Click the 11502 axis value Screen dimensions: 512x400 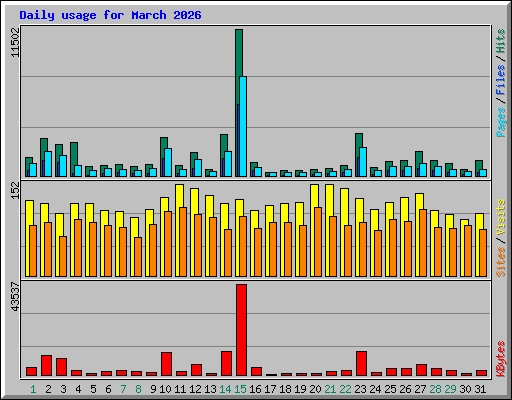tap(15, 42)
